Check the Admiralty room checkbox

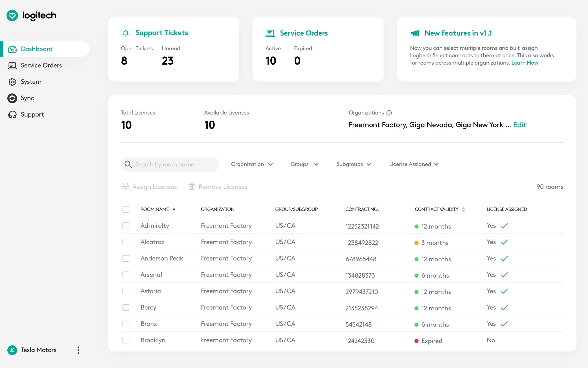[x=126, y=226]
